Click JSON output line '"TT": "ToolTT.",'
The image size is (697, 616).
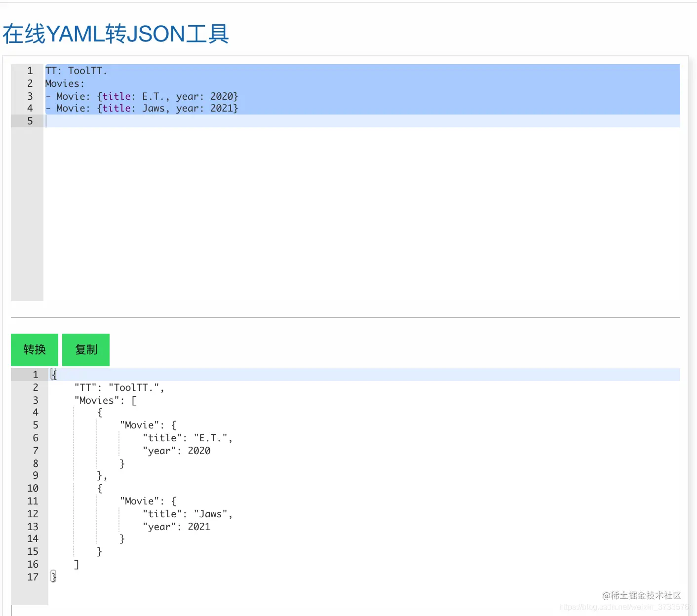pos(119,387)
